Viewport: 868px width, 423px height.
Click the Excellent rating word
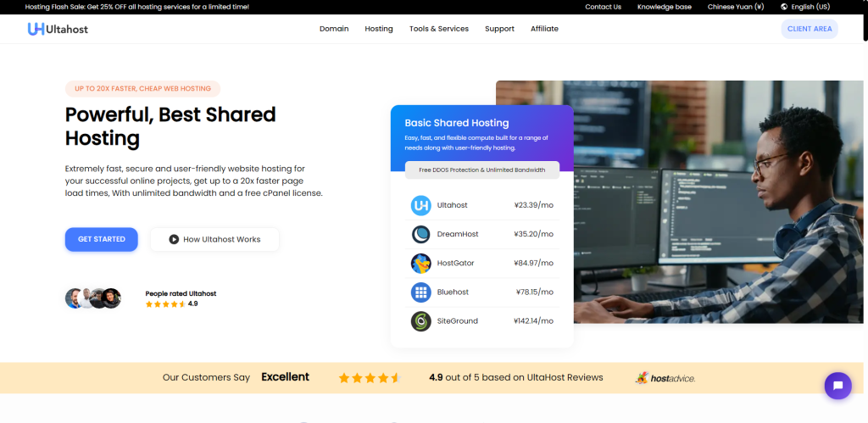285,377
